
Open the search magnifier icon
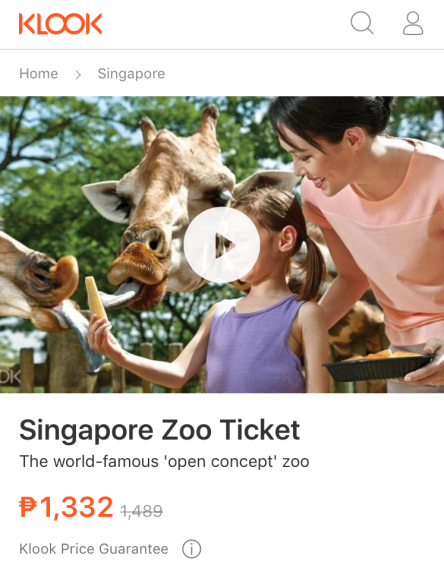click(362, 23)
